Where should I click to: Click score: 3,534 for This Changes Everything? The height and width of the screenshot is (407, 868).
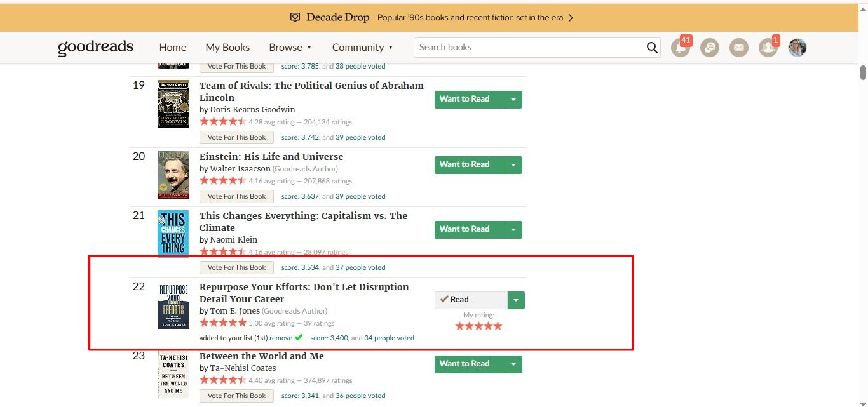301,267
